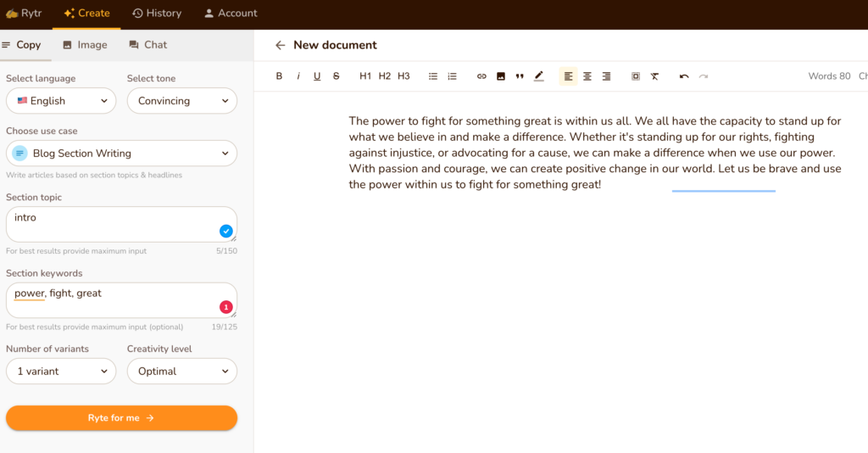The width and height of the screenshot is (868, 453).
Task: Align text left
Action: [568, 76]
